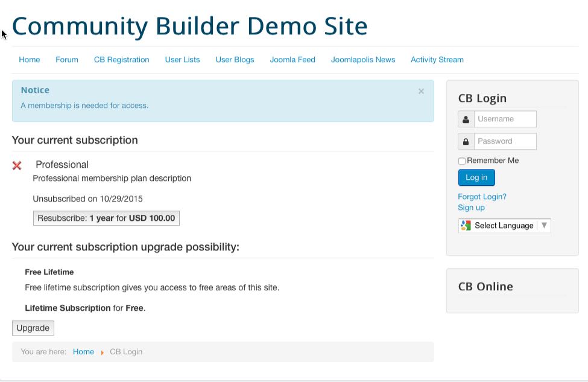Screen dimensions: 588x382
Task: Open User Blogs in the navigation
Action: (235, 60)
